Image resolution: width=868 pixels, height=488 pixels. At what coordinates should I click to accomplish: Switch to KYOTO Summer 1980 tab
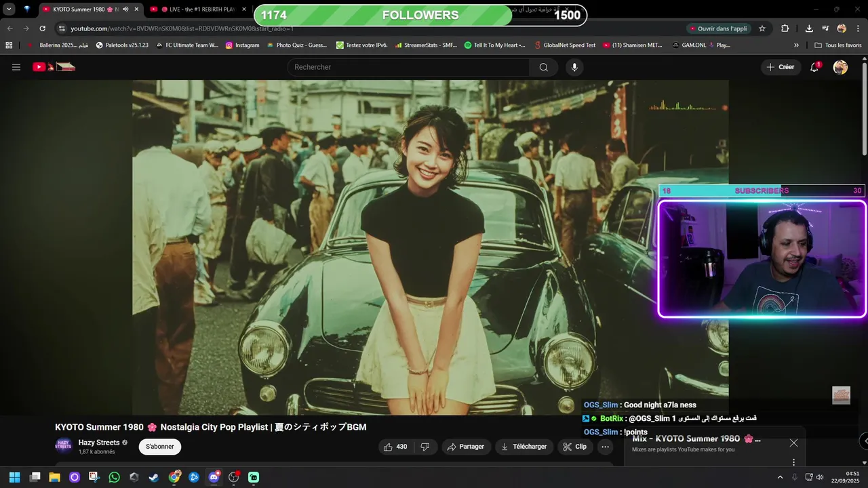[85, 9]
